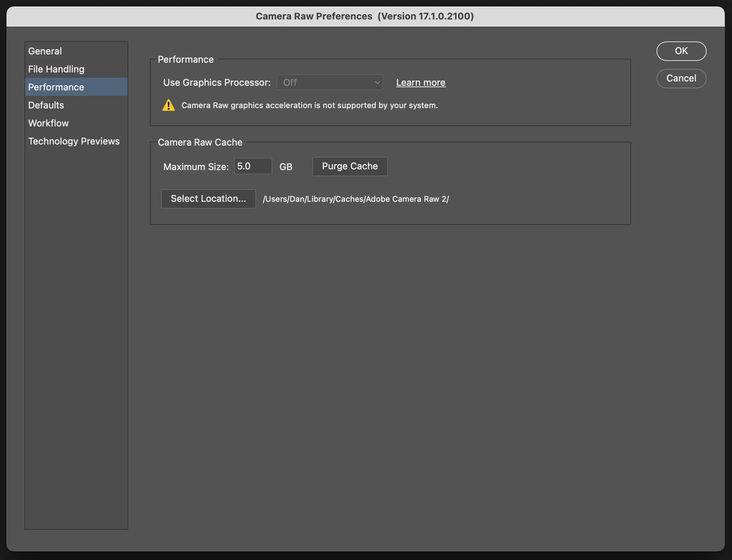
Task: Click the dropdown chevron beside Off
Action: point(377,83)
